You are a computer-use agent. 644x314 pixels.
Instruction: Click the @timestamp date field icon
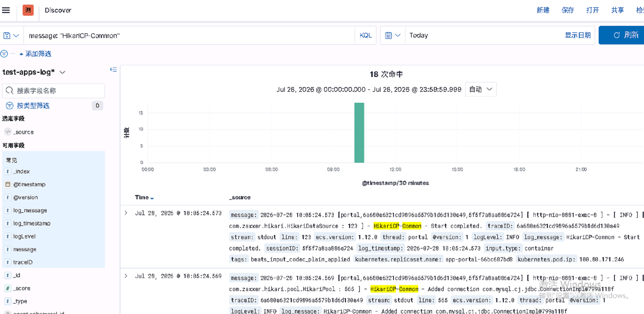pyautogui.click(x=8, y=184)
